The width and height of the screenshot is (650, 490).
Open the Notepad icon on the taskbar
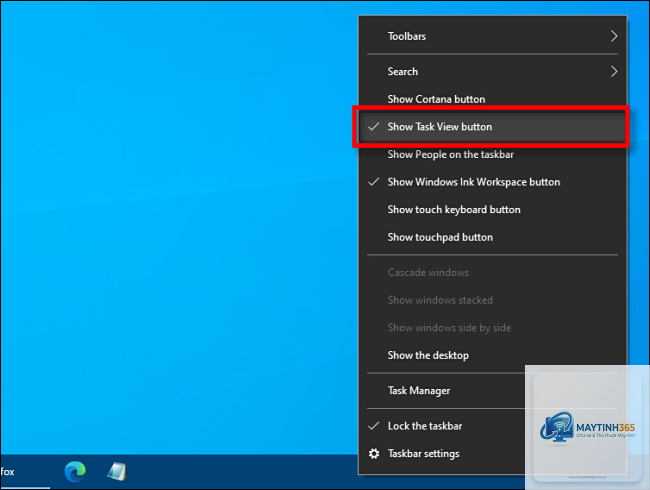click(117, 471)
